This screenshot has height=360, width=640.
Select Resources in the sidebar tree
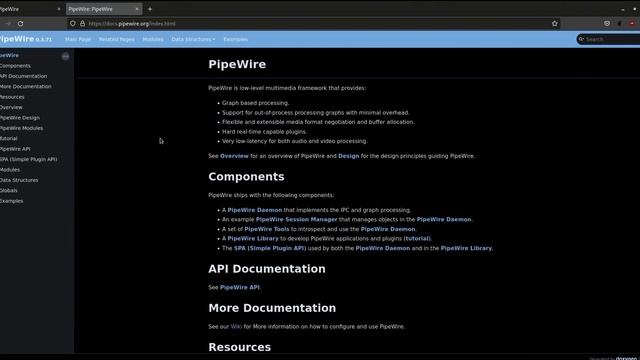click(12, 97)
